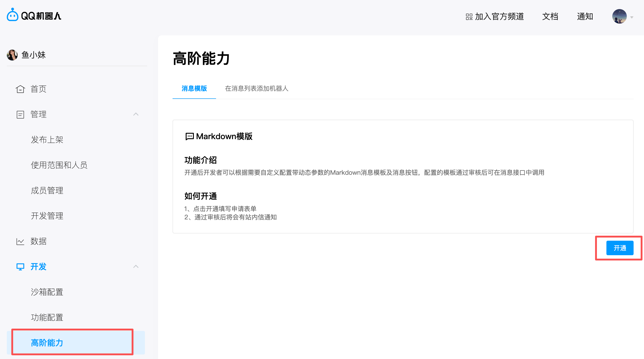Open the account dropdown arrow next to avatar
Viewport: 644px width, 359px height.
[632, 17]
